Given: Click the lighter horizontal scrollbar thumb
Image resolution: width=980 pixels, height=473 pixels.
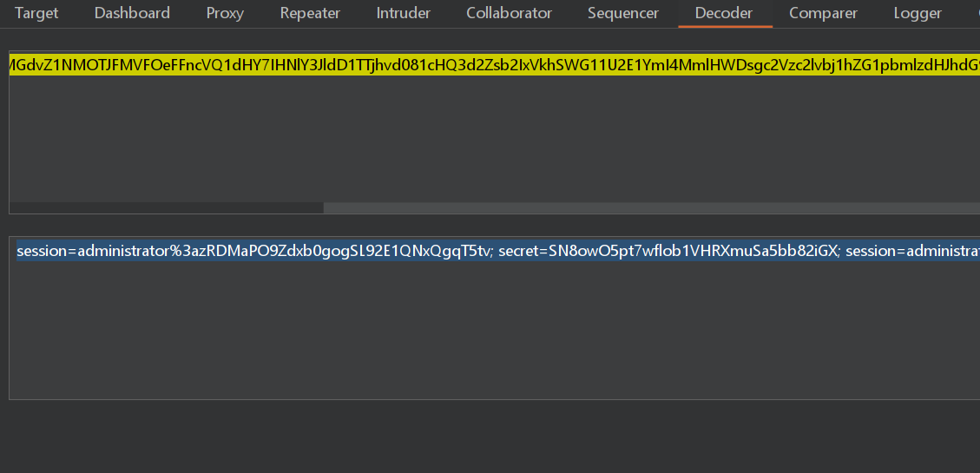Looking at the screenshot, I should [651, 208].
